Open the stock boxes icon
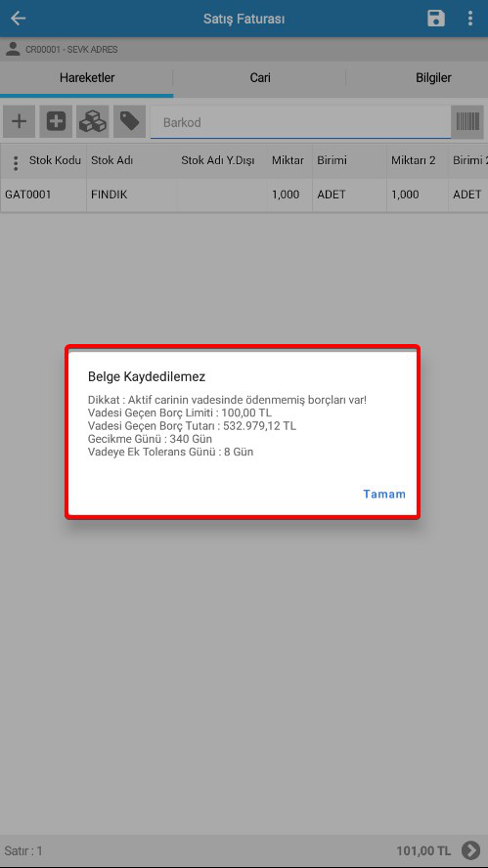 coord(93,121)
